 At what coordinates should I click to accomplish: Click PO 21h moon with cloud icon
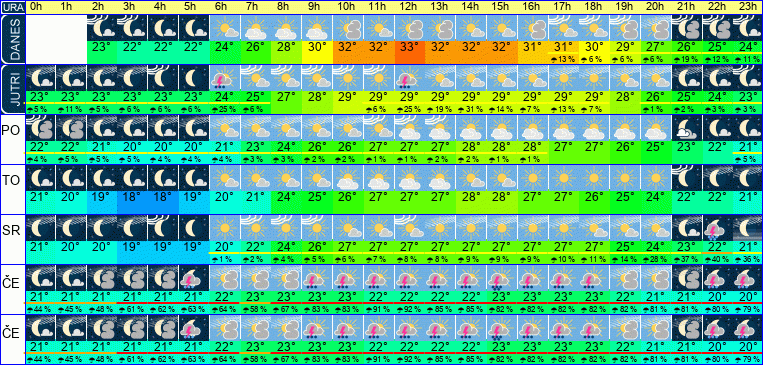point(686,128)
